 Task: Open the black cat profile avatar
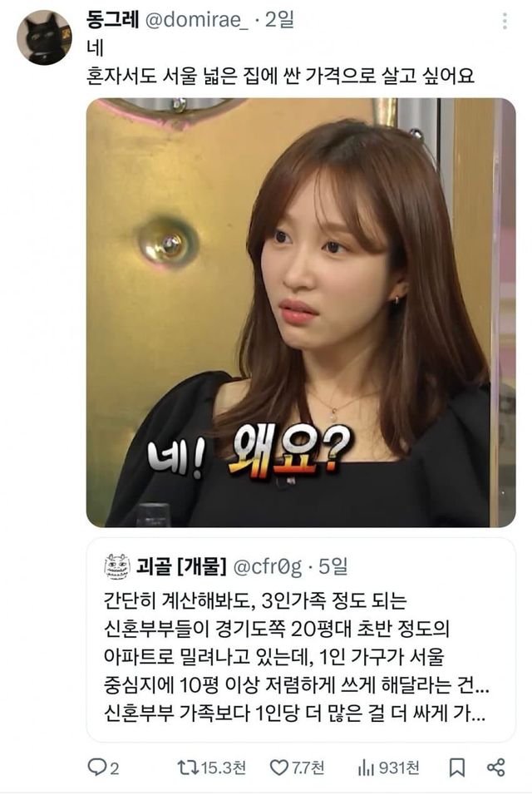click(44, 37)
